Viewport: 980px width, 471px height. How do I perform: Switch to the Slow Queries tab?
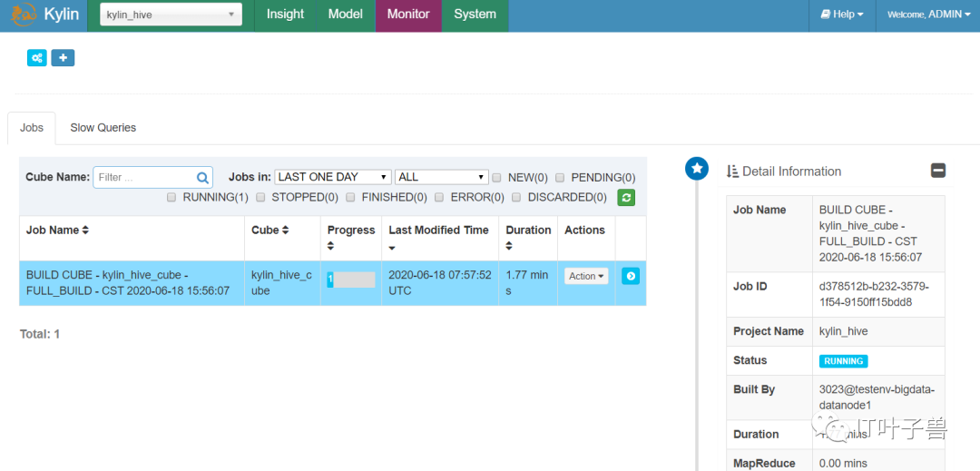point(103,128)
